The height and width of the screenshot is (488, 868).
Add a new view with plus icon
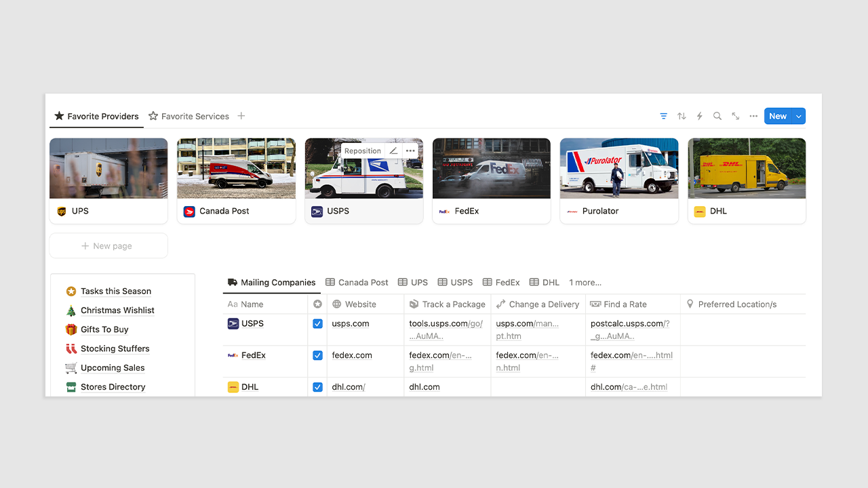click(x=241, y=116)
